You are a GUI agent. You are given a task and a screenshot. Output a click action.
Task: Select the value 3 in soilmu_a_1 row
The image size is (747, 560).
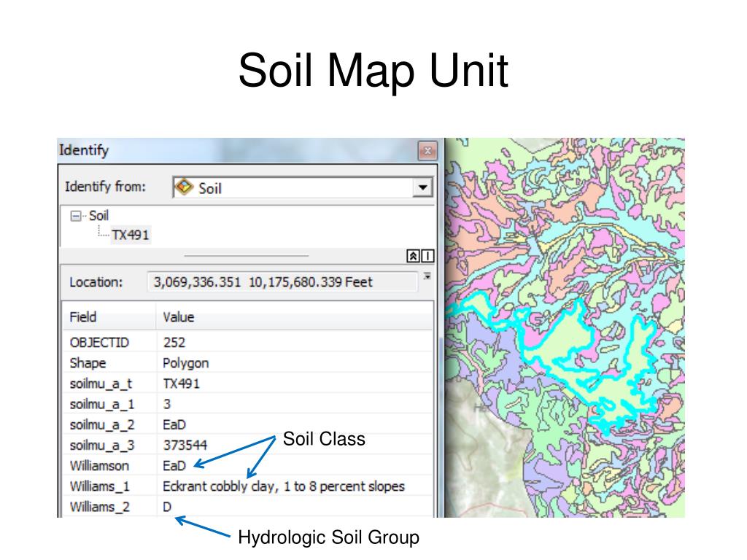167,404
